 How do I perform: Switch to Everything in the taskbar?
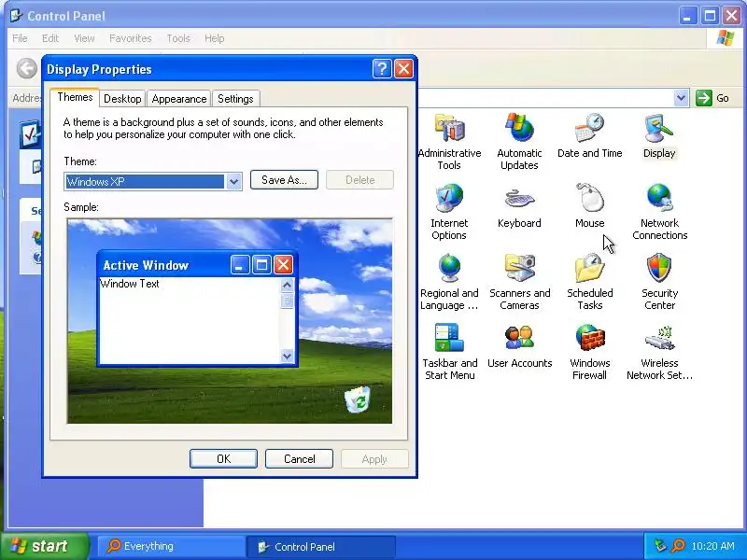(x=171, y=546)
